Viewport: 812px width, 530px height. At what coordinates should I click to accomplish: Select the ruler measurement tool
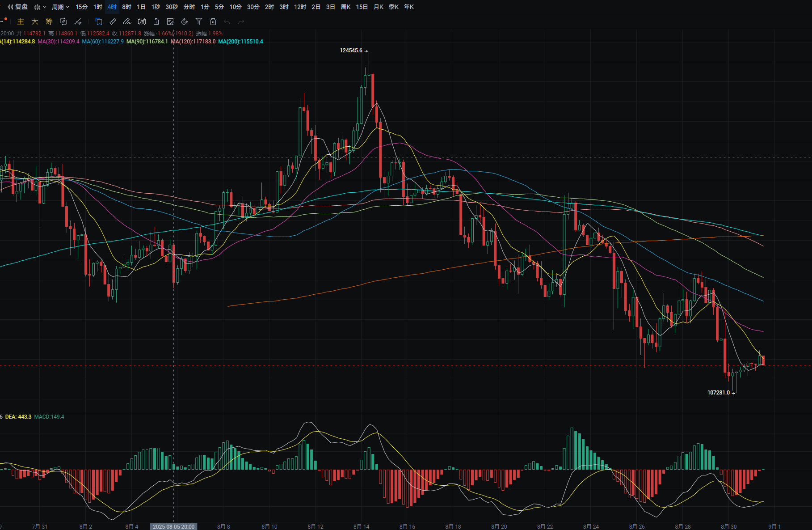(x=113, y=21)
